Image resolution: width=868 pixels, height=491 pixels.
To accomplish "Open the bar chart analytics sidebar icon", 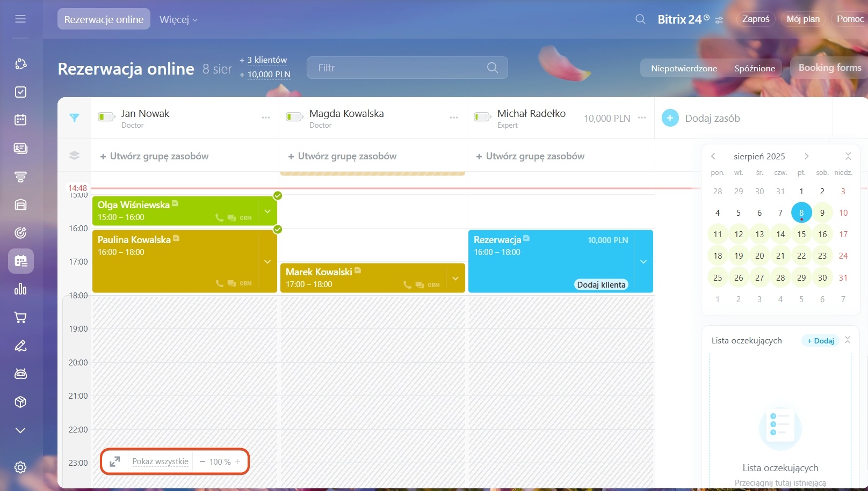I will pos(20,289).
